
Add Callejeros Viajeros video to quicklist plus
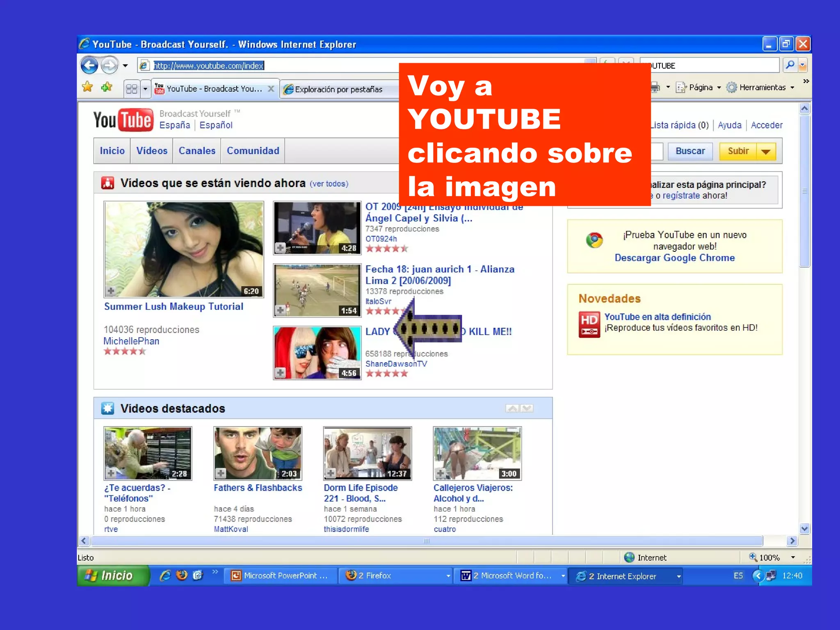(440, 473)
